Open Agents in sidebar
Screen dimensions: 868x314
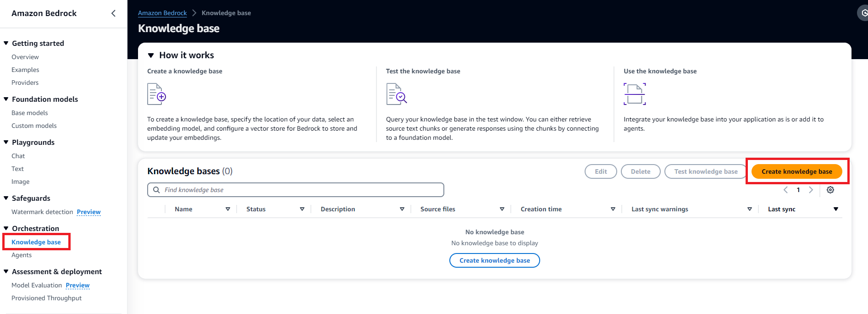(x=22, y=255)
